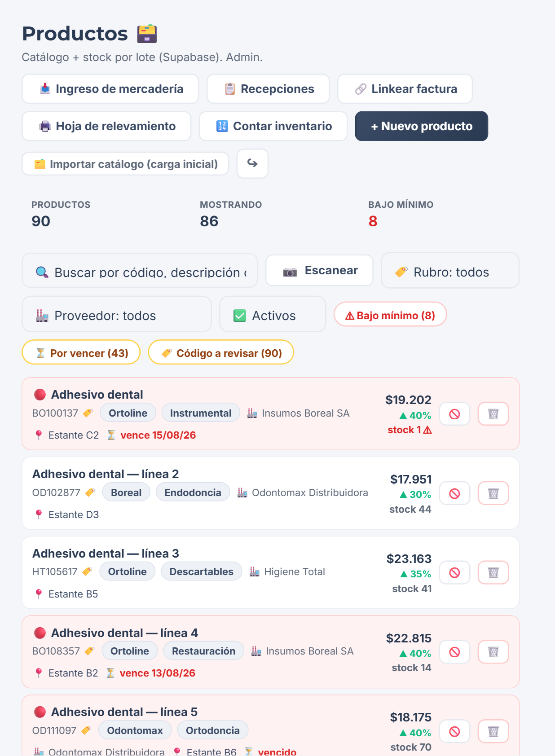The width and height of the screenshot is (555, 756).
Task: Delete Adhesivo dental línea 5 with the trash icon
Action: [x=493, y=731]
